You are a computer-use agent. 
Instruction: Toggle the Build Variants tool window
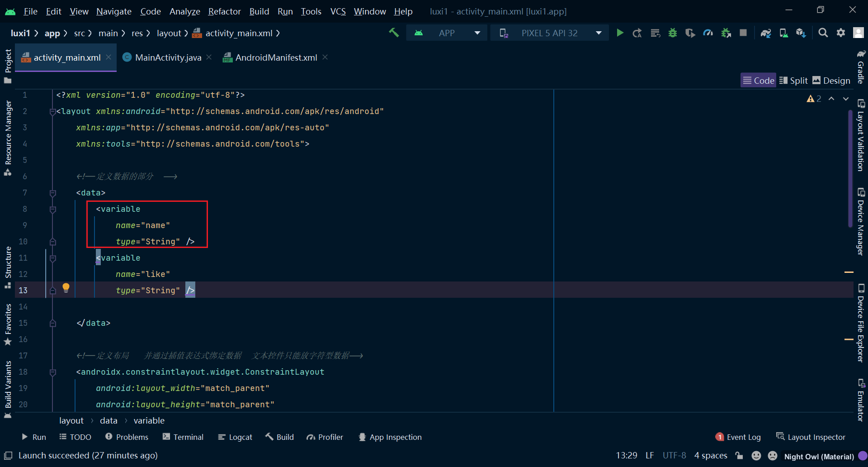click(8, 390)
